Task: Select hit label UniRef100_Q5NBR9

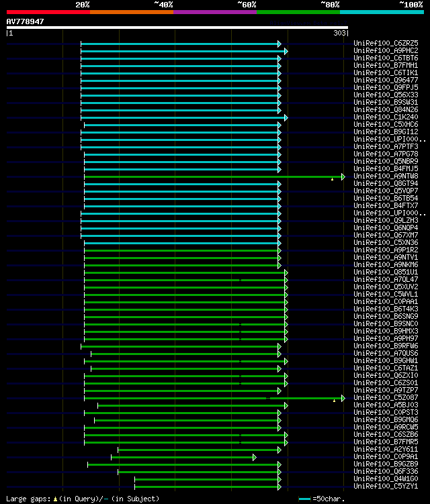Action: click(x=386, y=161)
